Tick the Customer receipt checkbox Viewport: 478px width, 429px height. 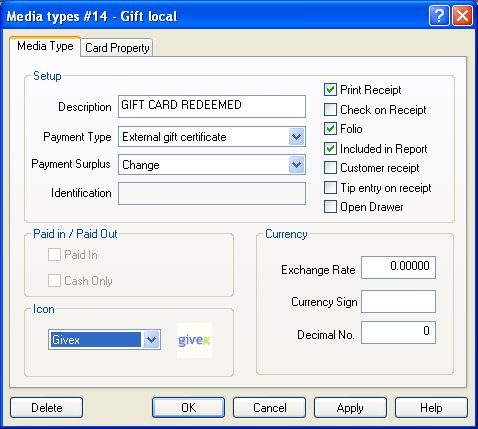(x=330, y=168)
